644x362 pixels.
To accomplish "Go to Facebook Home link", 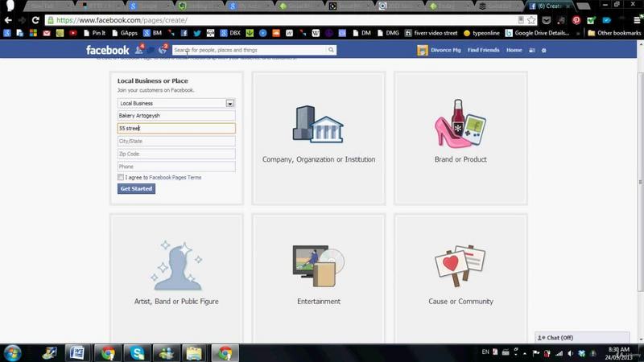I will pos(514,50).
